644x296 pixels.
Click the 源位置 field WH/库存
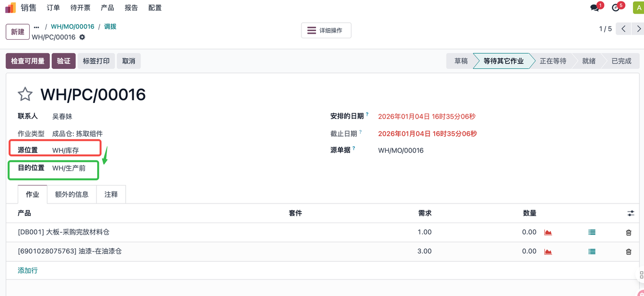pyautogui.click(x=65, y=150)
